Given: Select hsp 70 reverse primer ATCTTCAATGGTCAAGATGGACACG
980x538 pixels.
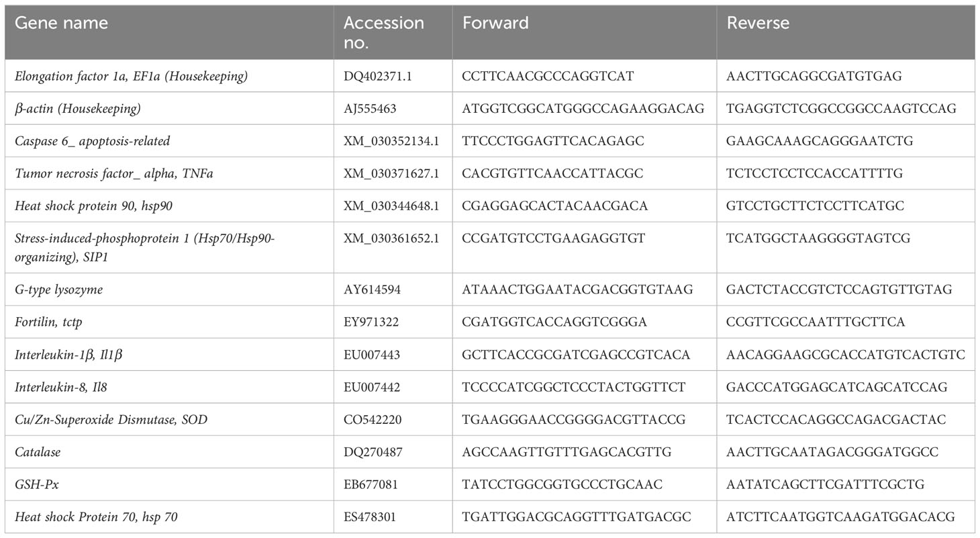Looking at the screenshot, I should pyautogui.click(x=840, y=517).
